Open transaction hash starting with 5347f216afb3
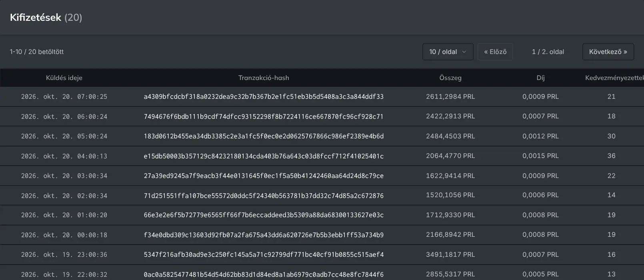Viewport: 644px width, 280px height. click(264, 255)
